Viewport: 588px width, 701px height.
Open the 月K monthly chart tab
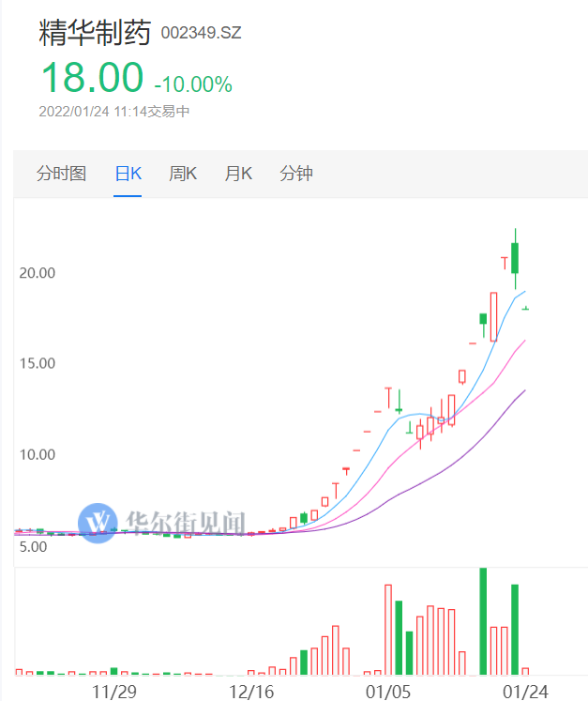[x=238, y=174]
